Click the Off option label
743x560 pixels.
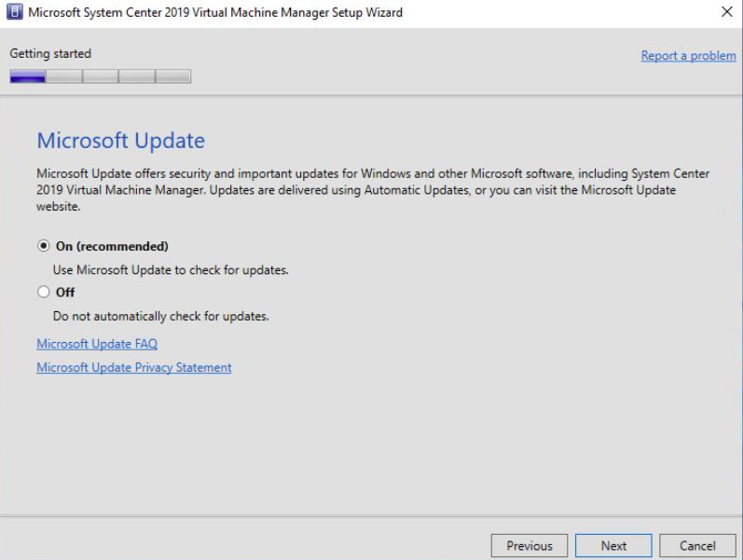click(x=65, y=293)
